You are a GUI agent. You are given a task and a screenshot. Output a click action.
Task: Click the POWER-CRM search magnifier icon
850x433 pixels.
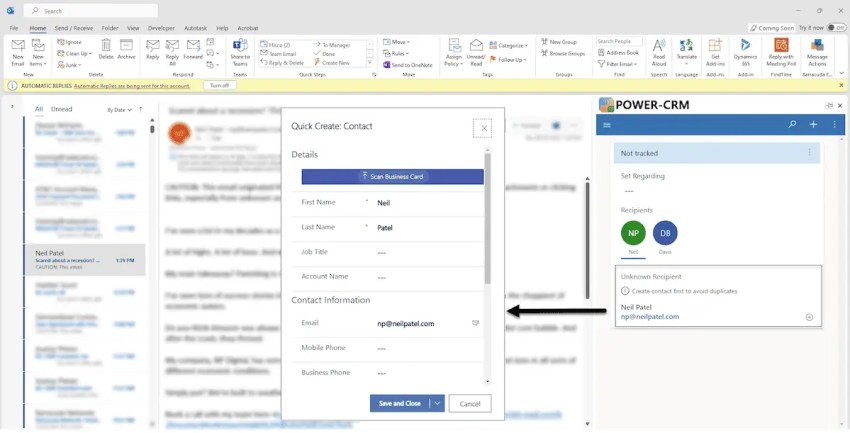point(792,124)
